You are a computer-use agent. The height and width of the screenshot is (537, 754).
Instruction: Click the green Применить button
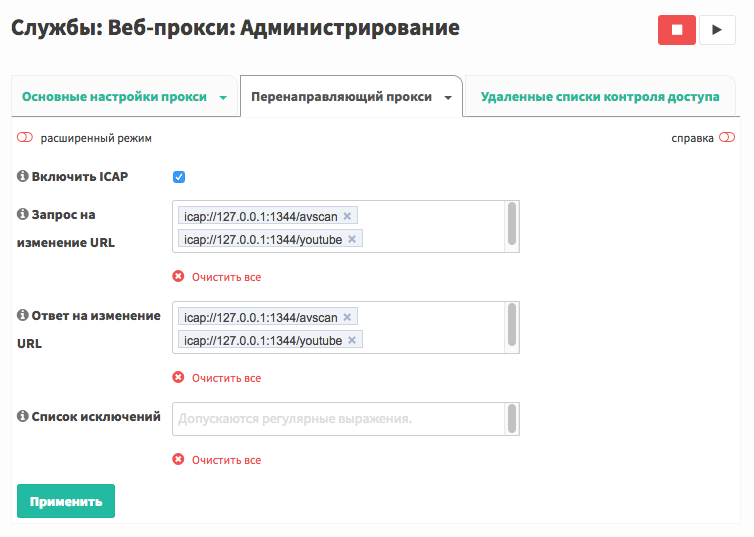[x=66, y=501]
